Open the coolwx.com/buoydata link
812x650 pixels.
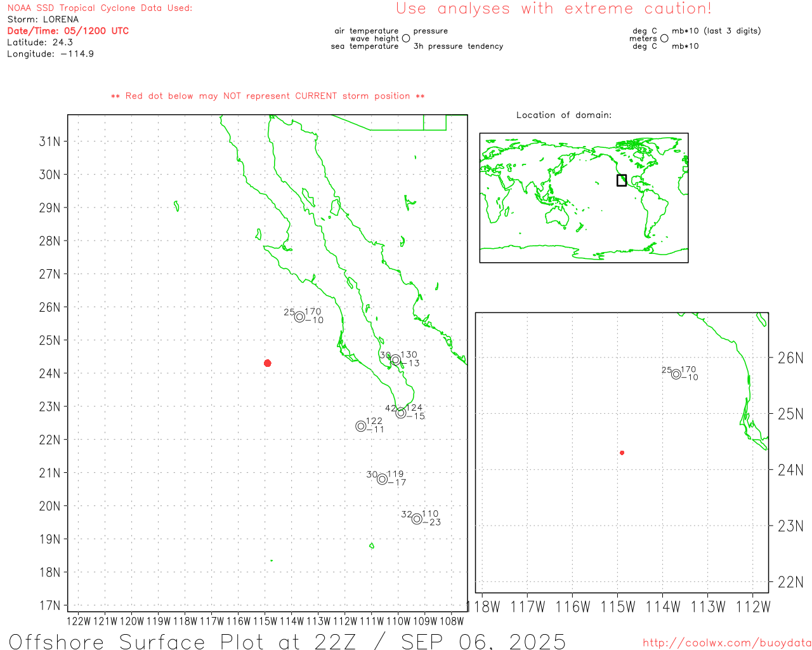727,643
